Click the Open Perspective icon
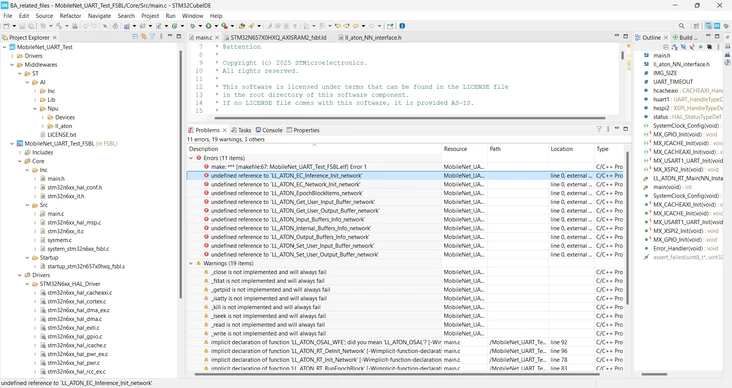Screen dimensions: 732x388 696,26
